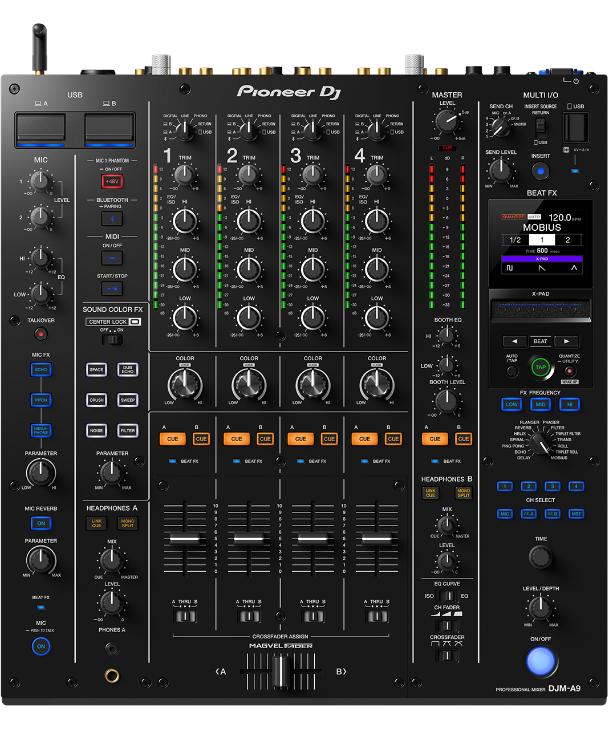Enable the NOISE sound color effect

97,430
